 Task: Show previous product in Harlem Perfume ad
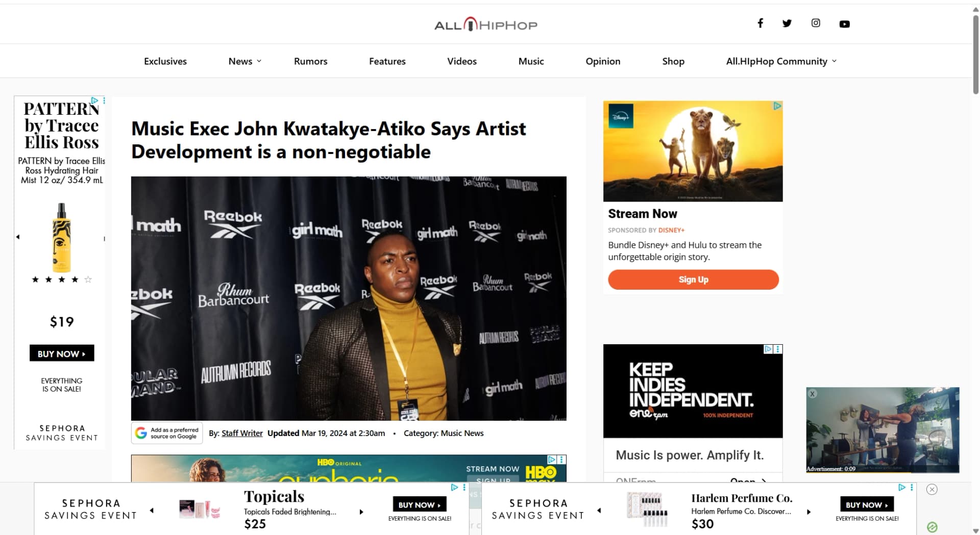pyautogui.click(x=599, y=511)
